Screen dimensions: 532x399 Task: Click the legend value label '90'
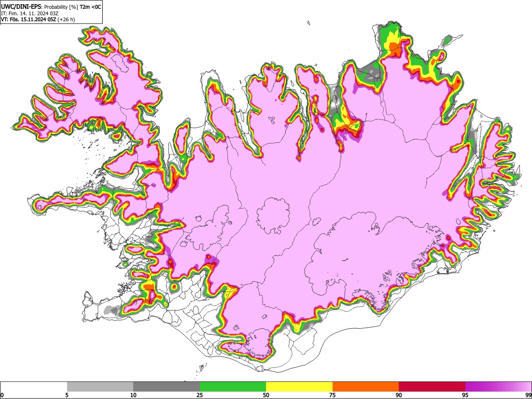coord(399,395)
